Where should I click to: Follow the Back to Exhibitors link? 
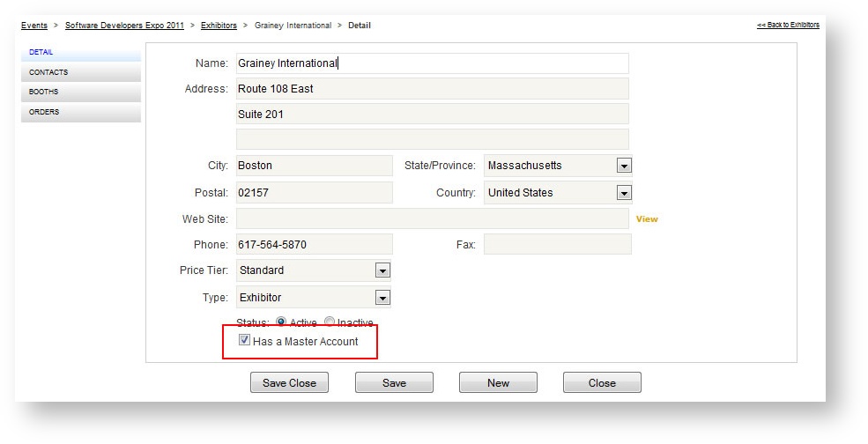click(x=788, y=25)
